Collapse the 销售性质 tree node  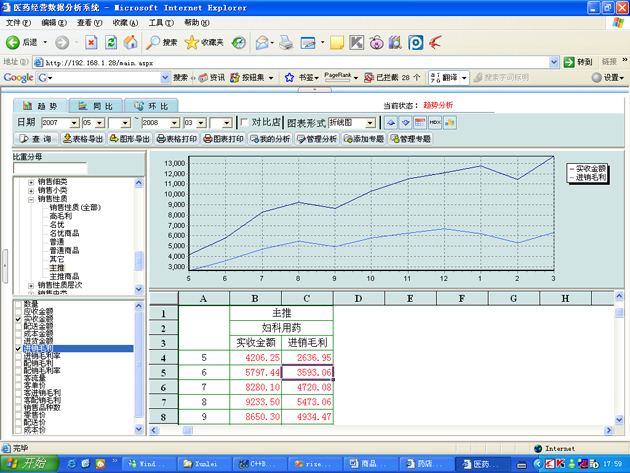coord(31,199)
